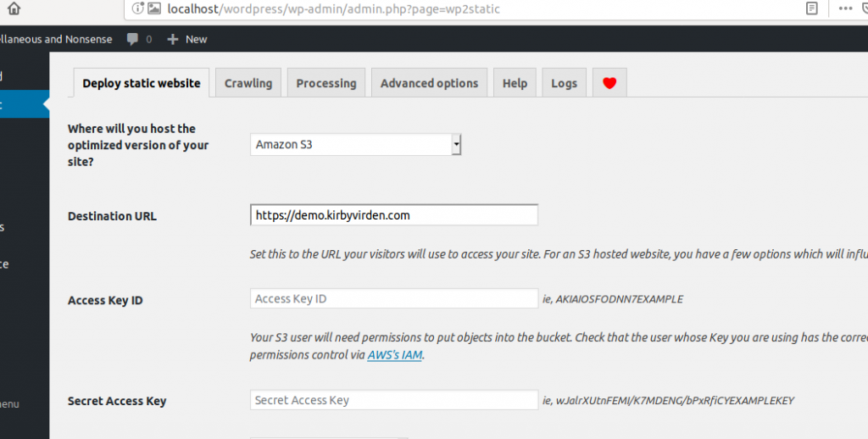Switch to Advanced options tab

click(x=429, y=83)
